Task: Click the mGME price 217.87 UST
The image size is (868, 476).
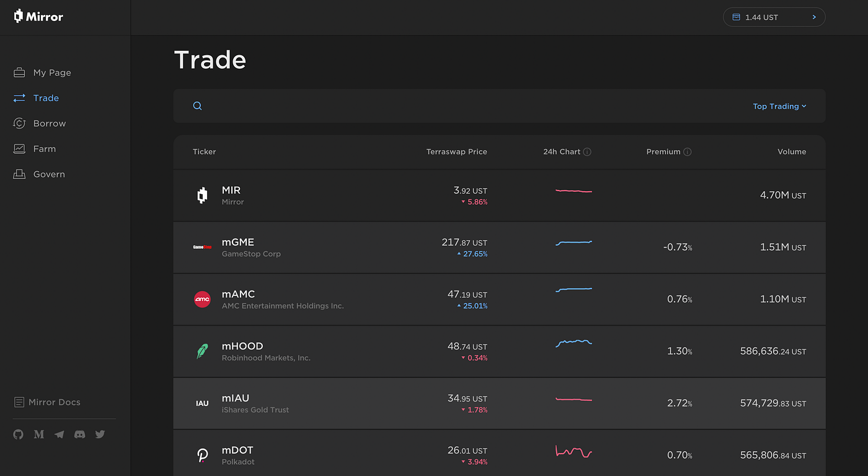Action: click(x=464, y=243)
